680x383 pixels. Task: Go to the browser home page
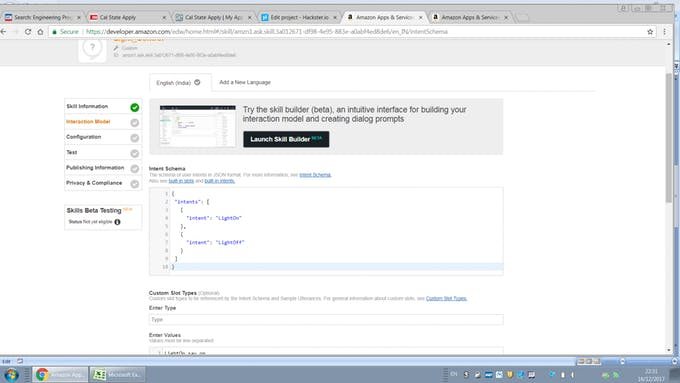40,32
